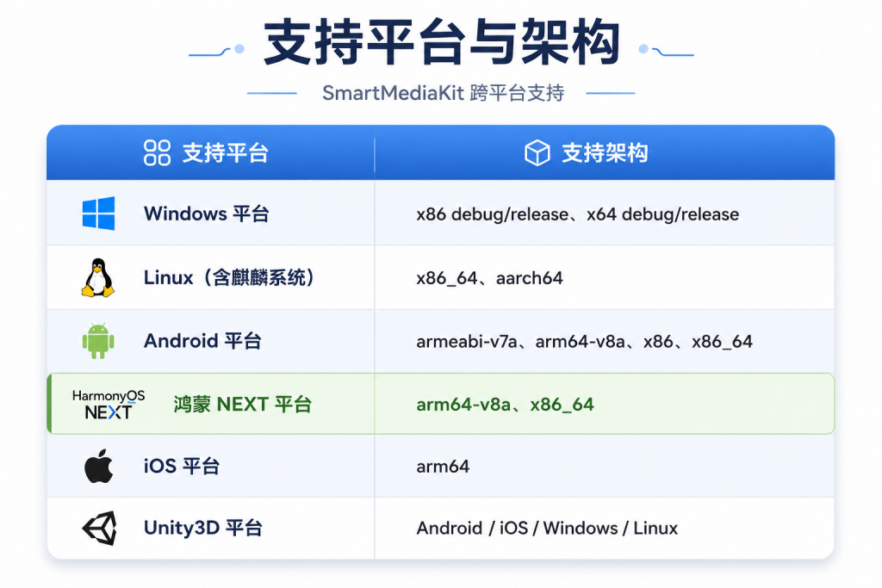
Task: Click the armeabi-v7a Android architecture list
Action: 585,341
